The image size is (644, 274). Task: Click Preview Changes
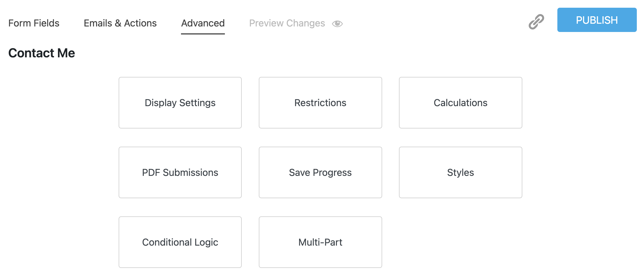(287, 23)
